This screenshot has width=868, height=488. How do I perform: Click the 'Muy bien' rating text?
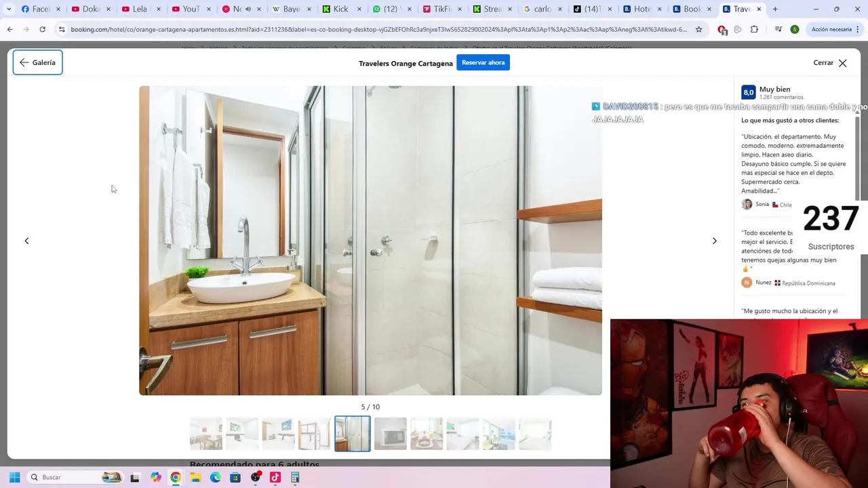pyautogui.click(x=774, y=89)
